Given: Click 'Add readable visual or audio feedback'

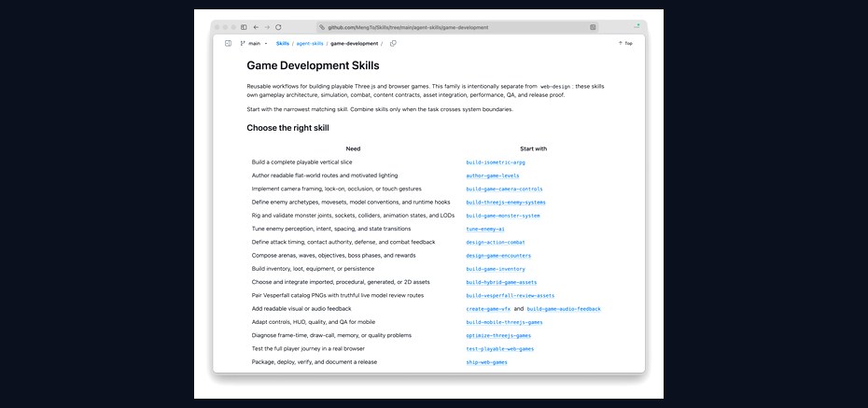Looking at the screenshot, I should (301, 308).
